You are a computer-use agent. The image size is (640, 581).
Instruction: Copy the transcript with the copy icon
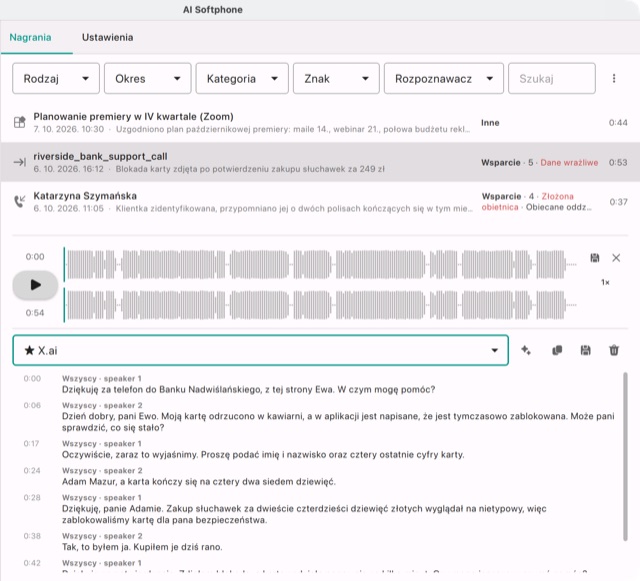tap(557, 350)
